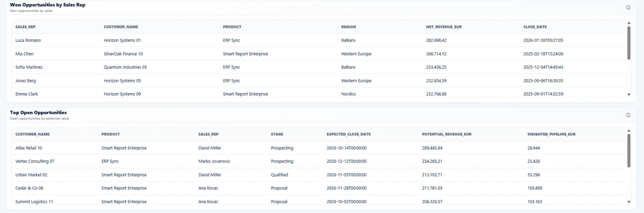The width and height of the screenshot is (644, 213).
Task: Click potential revenue 289.445,84
Action: coord(433,148)
